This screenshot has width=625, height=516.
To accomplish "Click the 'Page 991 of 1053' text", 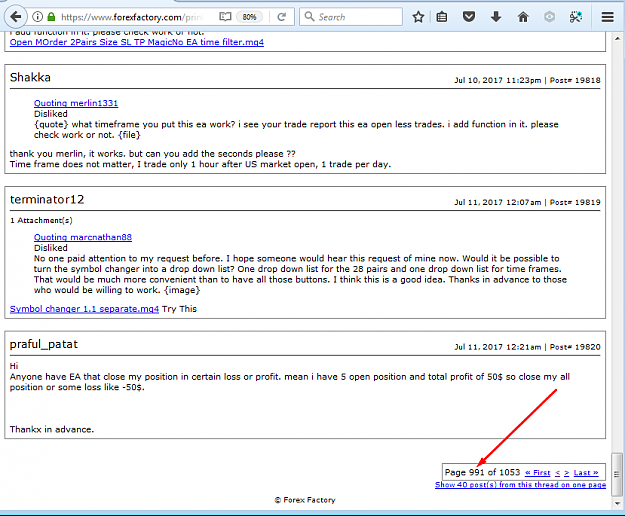I will pos(482,473).
